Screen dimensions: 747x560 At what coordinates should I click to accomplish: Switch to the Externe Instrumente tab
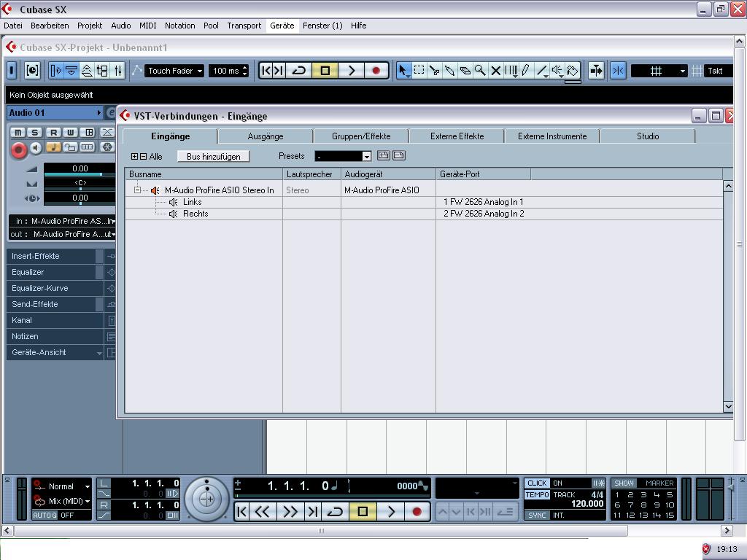click(x=552, y=136)
